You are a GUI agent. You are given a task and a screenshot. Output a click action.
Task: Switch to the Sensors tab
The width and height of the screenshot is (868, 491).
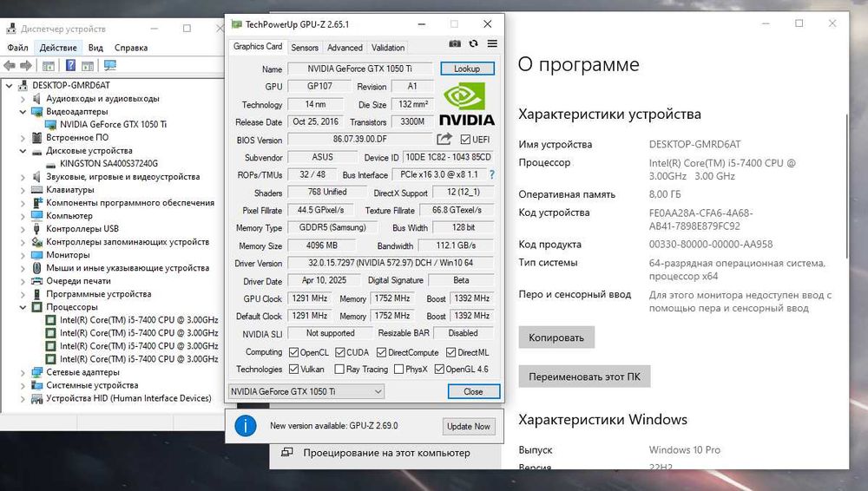point(305,48)
